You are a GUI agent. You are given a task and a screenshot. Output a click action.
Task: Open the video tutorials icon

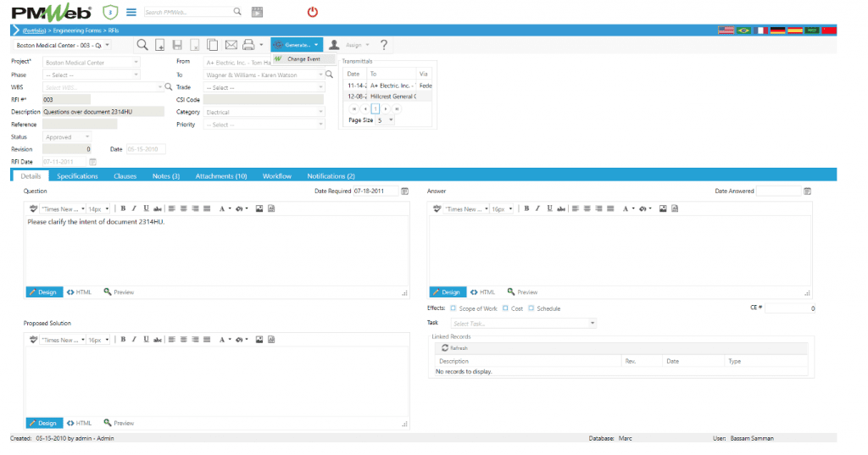tap(258, 12)
